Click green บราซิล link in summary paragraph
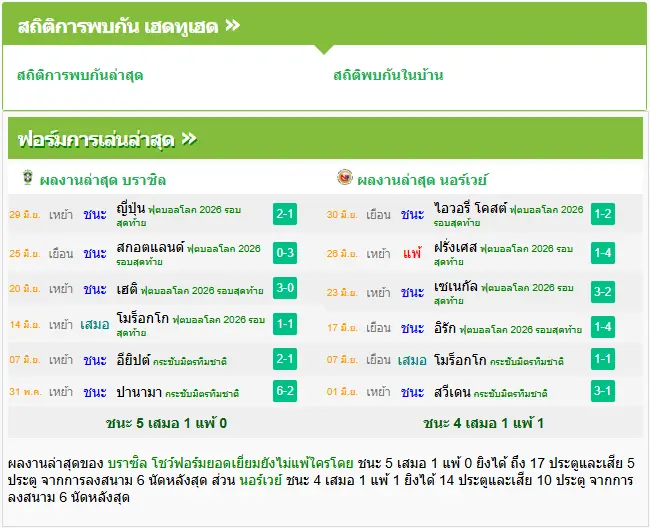The image size is (650, 528). pos(127,463)
